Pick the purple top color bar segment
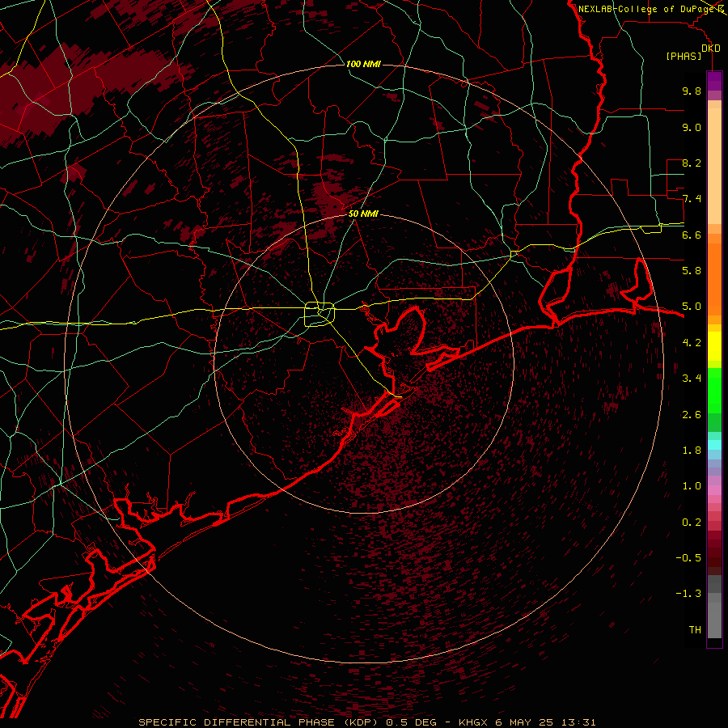This screenshot has height=728, width=728. point(714,81)
